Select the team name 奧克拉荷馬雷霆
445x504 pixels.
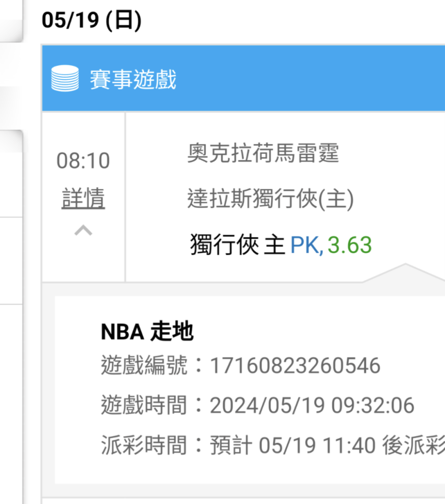pyautogui.click(x=263, y=153)
